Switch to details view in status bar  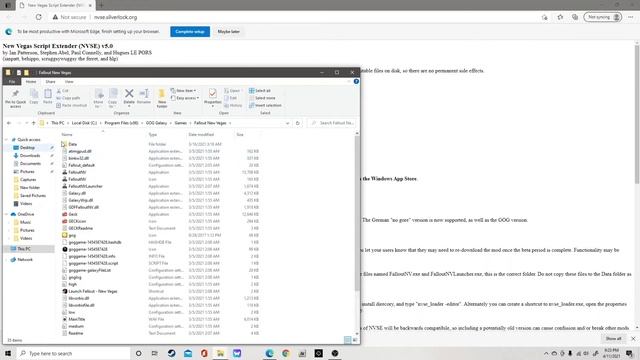(347, 340)
